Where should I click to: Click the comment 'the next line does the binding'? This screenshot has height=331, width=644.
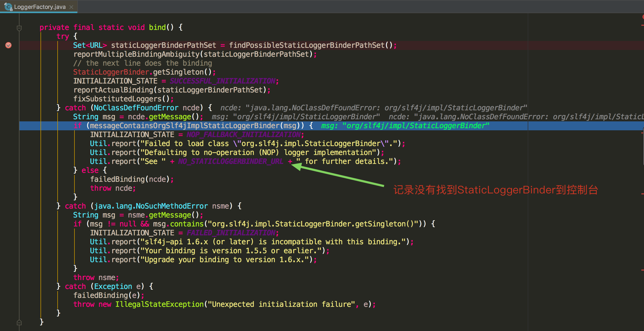click(143, 63)
